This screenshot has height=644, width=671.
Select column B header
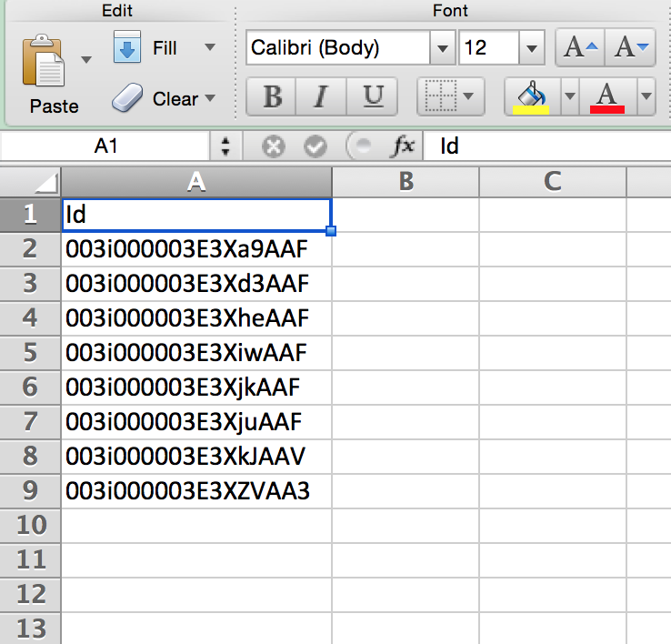[406, 182]
